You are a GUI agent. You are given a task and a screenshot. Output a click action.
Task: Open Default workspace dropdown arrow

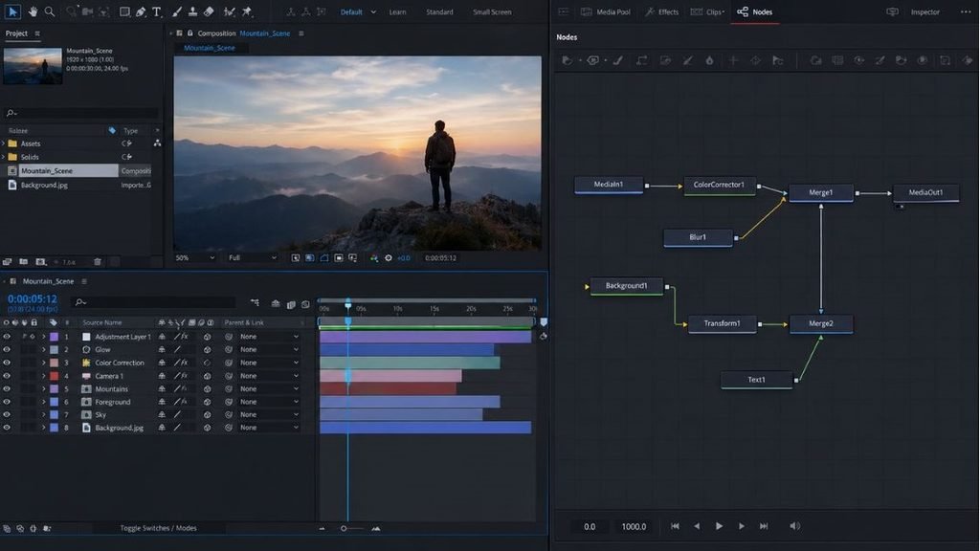(x=373, y=11)
